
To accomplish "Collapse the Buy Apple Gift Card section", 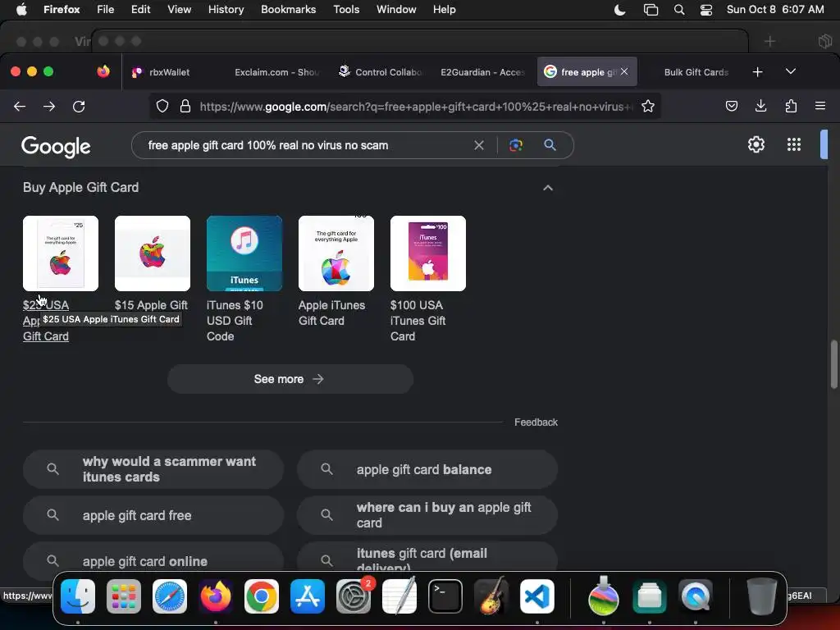I will (547, 188).
